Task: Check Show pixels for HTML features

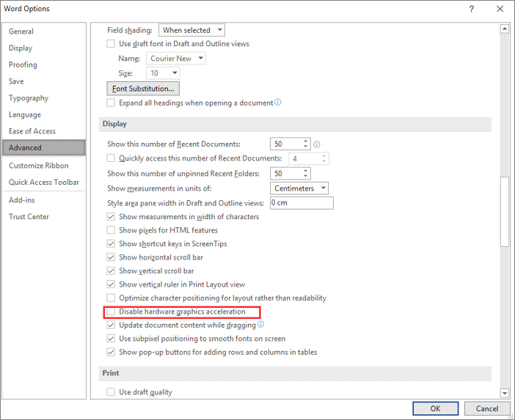Action: pos(111,230)
